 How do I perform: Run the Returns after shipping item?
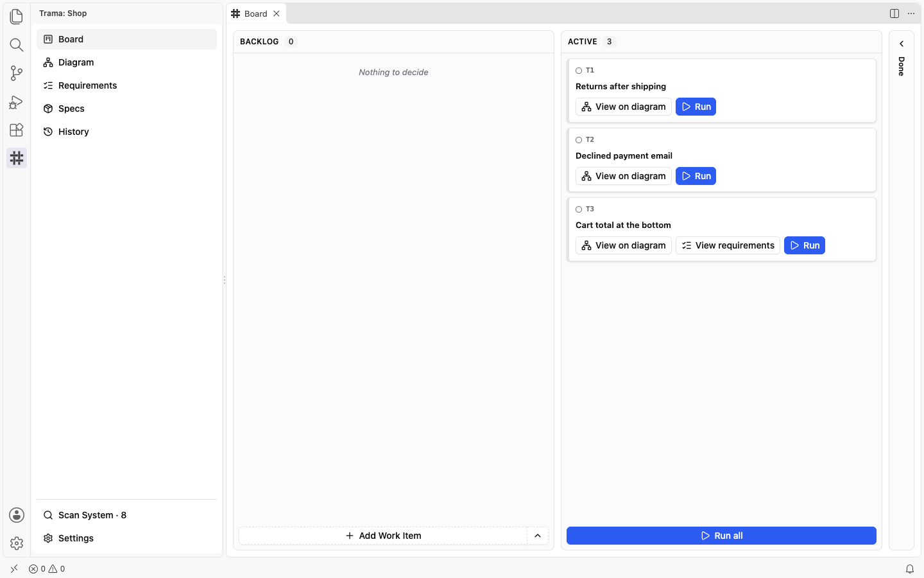pos(696,107)
